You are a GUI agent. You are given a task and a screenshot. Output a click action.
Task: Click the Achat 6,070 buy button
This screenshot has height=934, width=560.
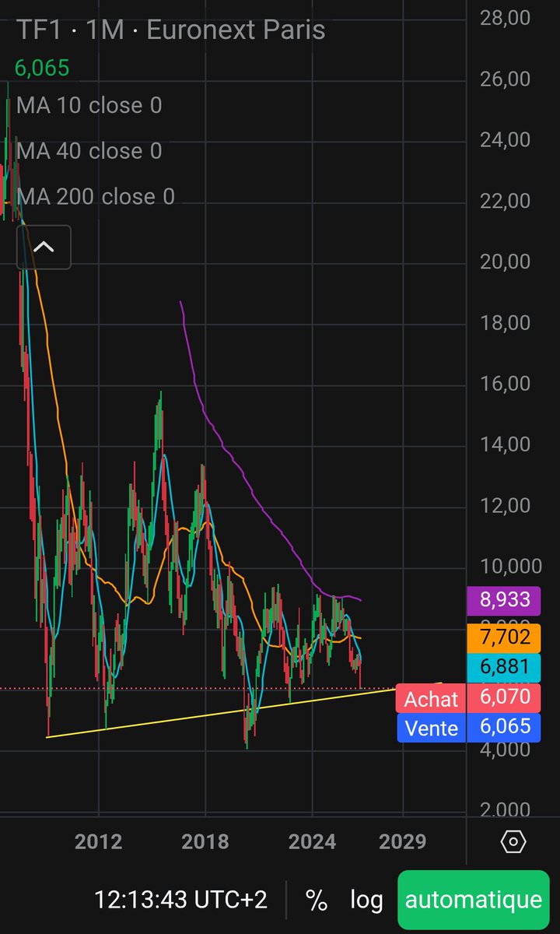click(x=468, y=698)
